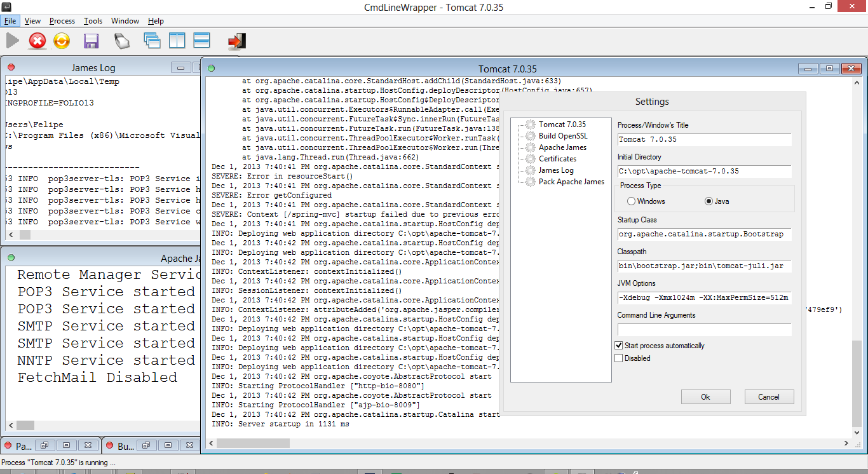The image size is (868, 474).
Task: Click the gray Start process play icon
Action: [x=13, y=41]
